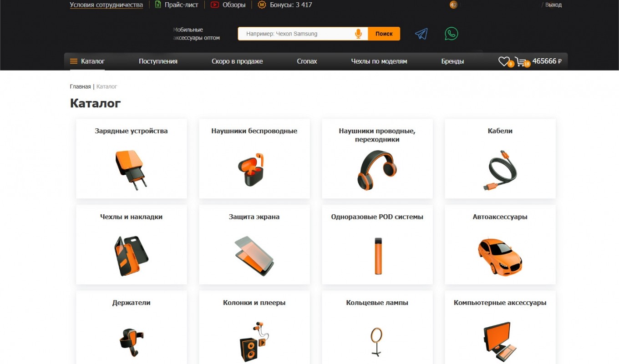Click into the search input field

pos(296,34)
